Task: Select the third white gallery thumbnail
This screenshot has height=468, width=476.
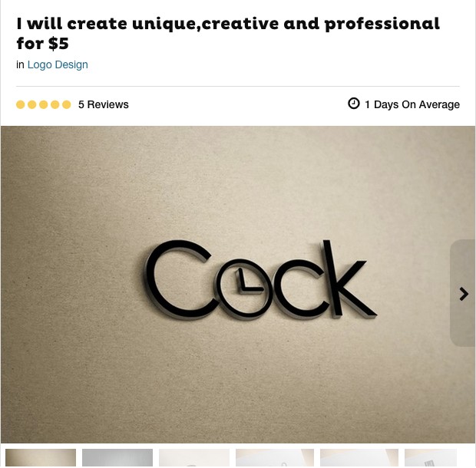Action: pyautogui.click(x=194, y=458)
